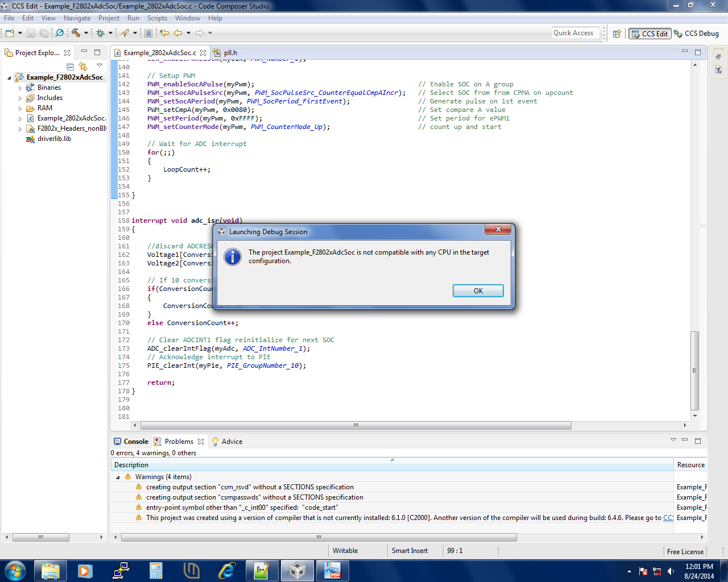This screenshot has width=728, height=582.
Task: Switch to the CCS Debug perspective
Action: pos(695,34)
